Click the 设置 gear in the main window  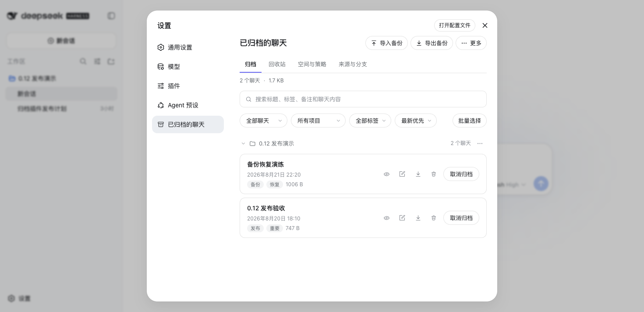[x=11, y=298]
